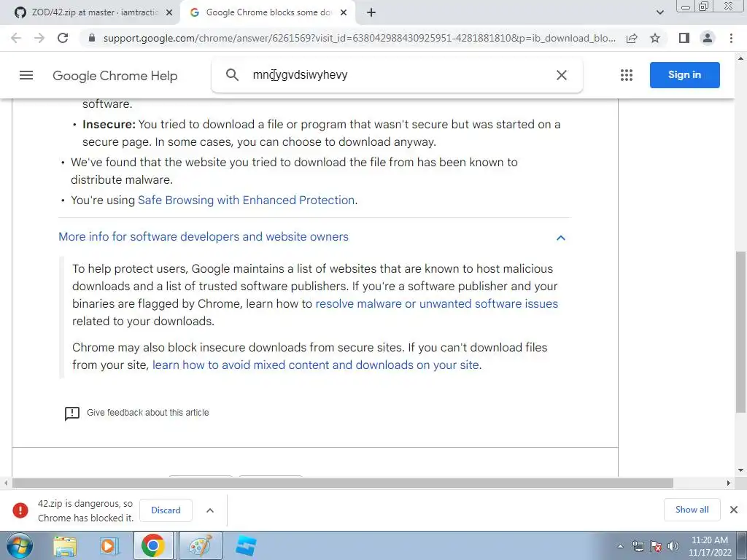Close the Chrome Help tab

(344, 13)
